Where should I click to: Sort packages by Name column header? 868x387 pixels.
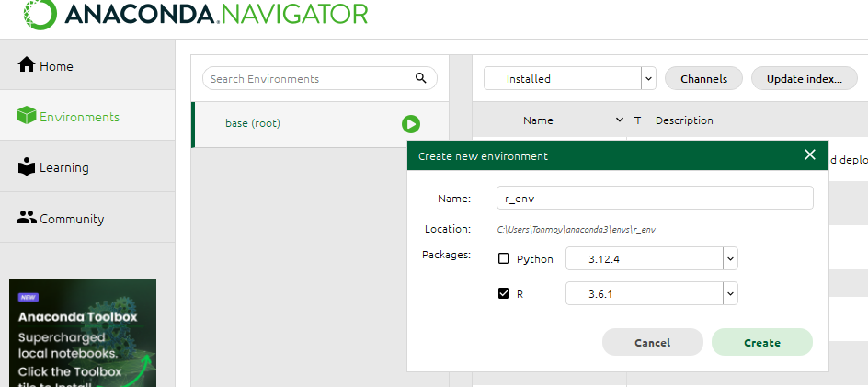click(x=539, y=120)
